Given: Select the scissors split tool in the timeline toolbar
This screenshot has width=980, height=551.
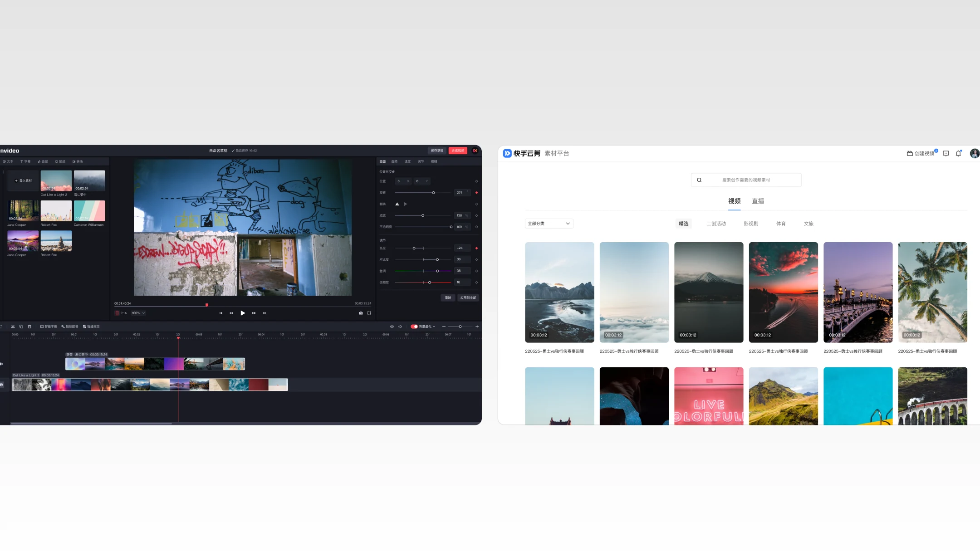Looking at the screenshot, I should 13,327.
